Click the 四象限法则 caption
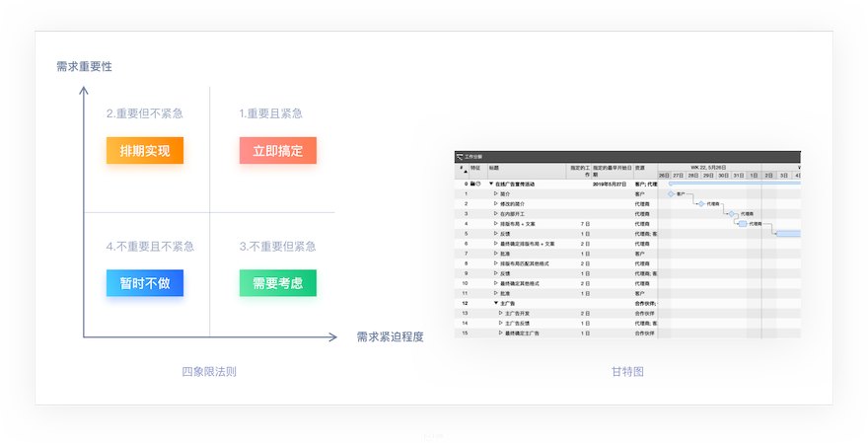 pyautogui.click(x=209, y=372)
